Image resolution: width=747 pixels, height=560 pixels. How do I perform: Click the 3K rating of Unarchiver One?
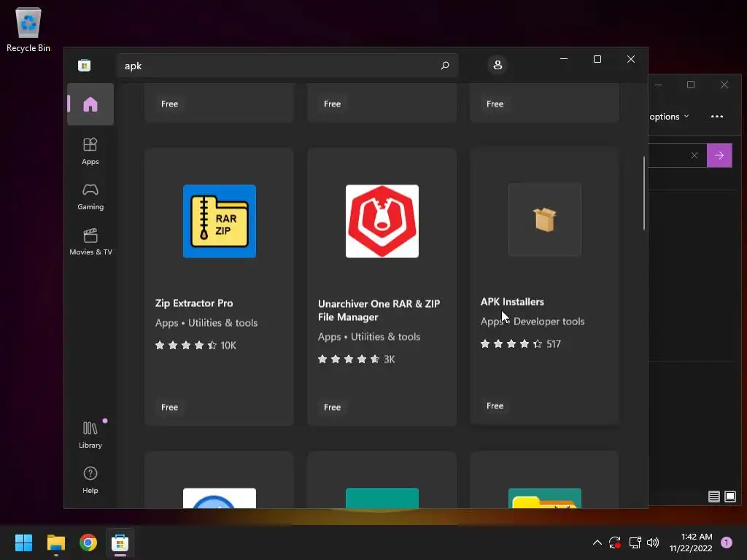356,359
